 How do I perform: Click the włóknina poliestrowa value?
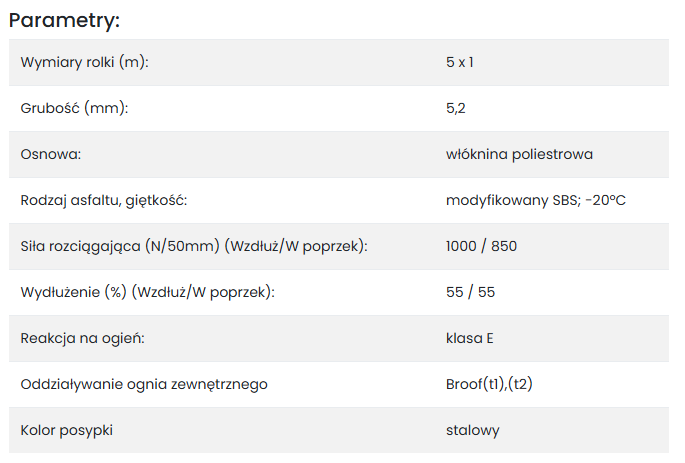click(519, 155)
